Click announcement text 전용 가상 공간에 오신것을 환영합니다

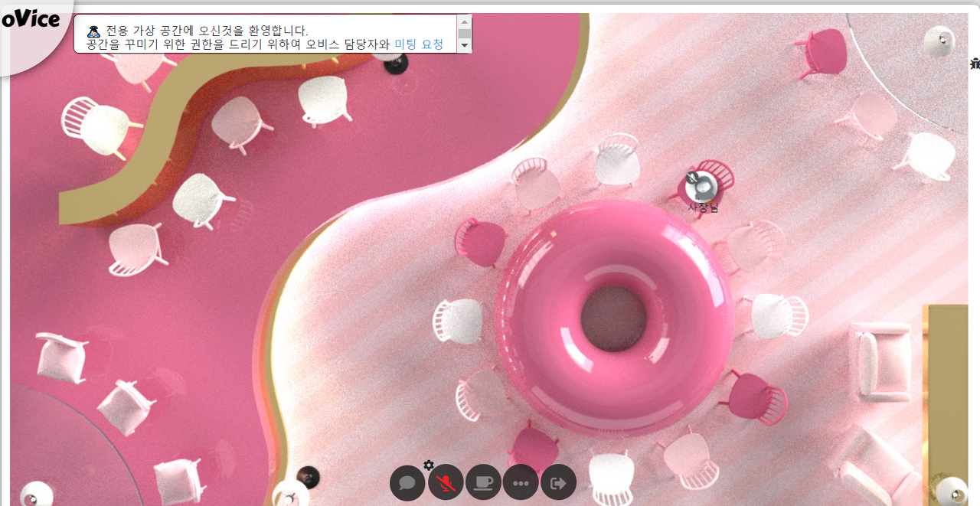point(207,31)
